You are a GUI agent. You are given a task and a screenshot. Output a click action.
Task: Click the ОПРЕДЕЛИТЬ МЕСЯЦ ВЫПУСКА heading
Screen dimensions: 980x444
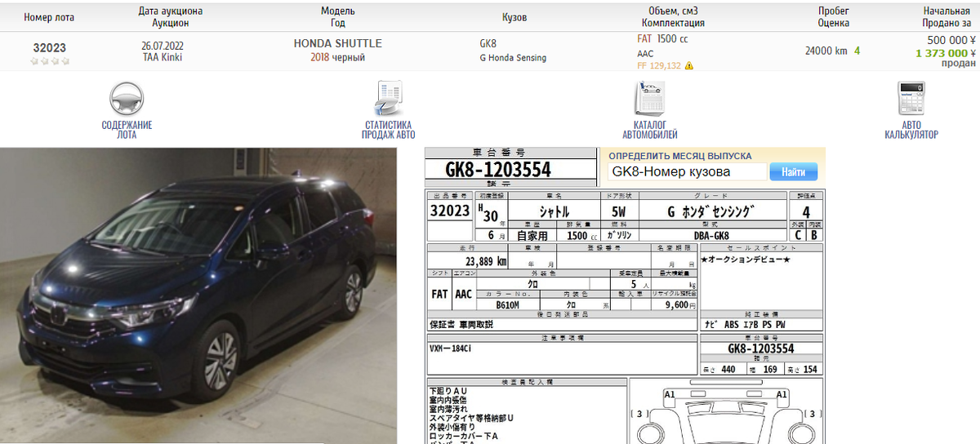(x=680, y=155)
